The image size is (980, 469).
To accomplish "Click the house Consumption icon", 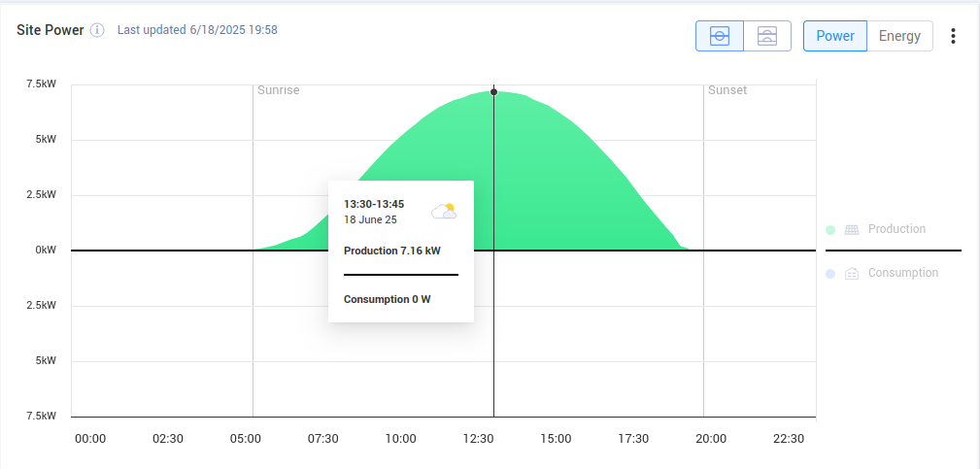I will tap(852, 274).
